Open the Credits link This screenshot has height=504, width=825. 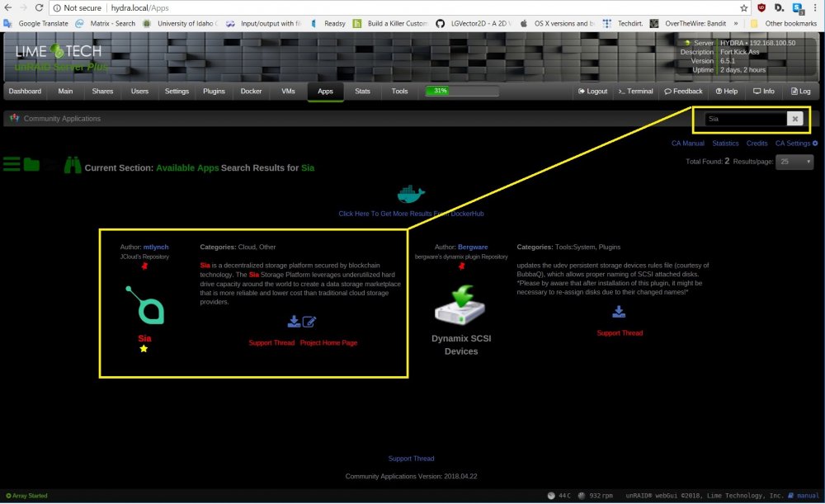click(757, 143)
